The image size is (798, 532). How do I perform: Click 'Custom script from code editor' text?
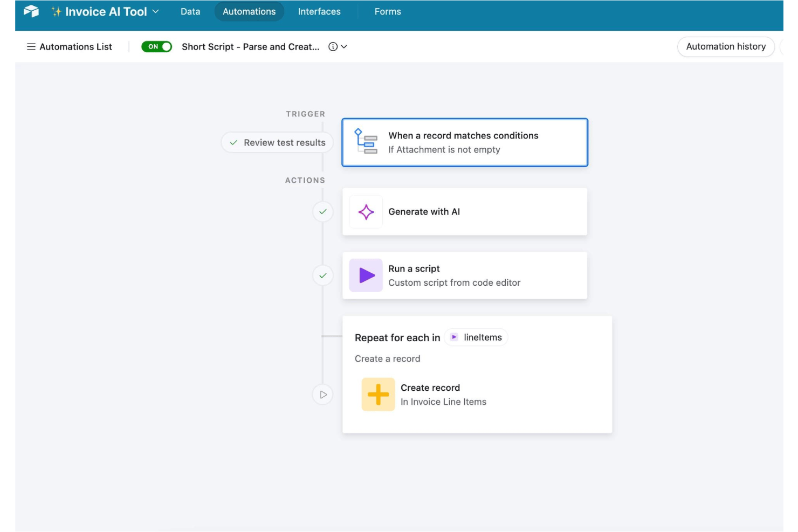(455, 282)
